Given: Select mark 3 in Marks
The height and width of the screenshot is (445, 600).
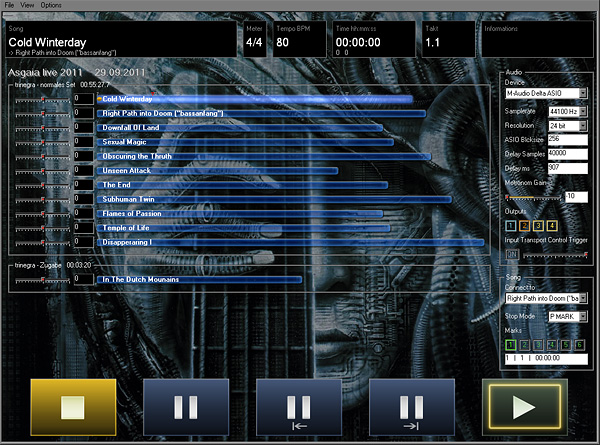Looking at the screenshot, I should pyautogui.click(x=538, y=345).
